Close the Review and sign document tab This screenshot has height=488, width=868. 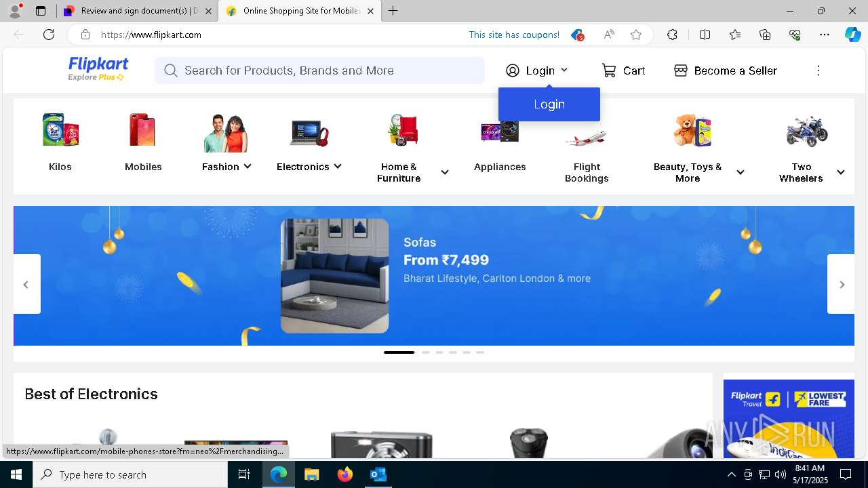(x=208, y=12)
